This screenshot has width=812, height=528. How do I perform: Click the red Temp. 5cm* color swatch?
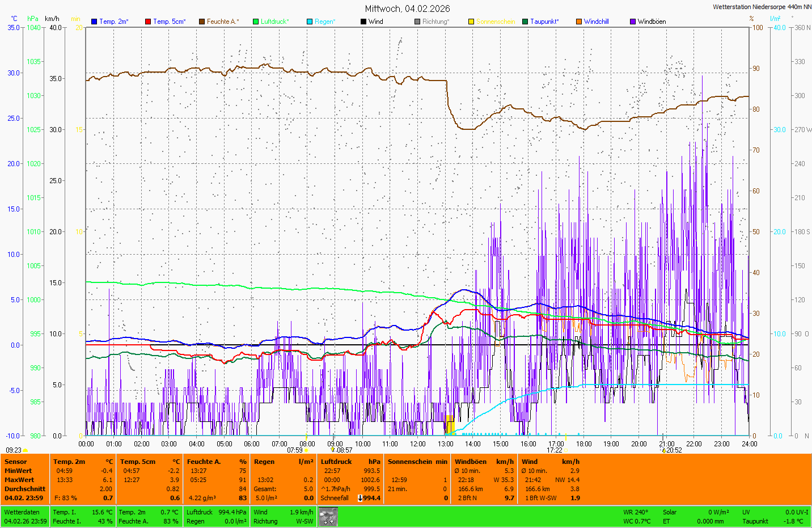(148, 22)
